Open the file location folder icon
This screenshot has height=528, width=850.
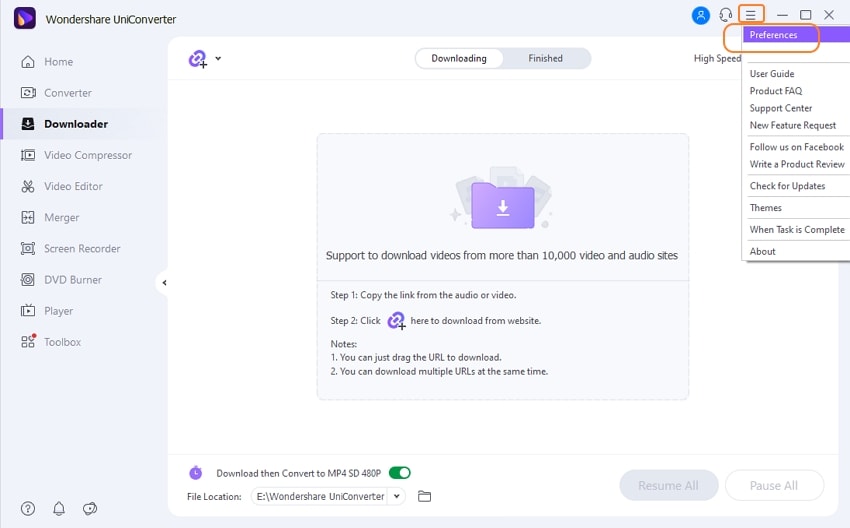click(424, 496)
